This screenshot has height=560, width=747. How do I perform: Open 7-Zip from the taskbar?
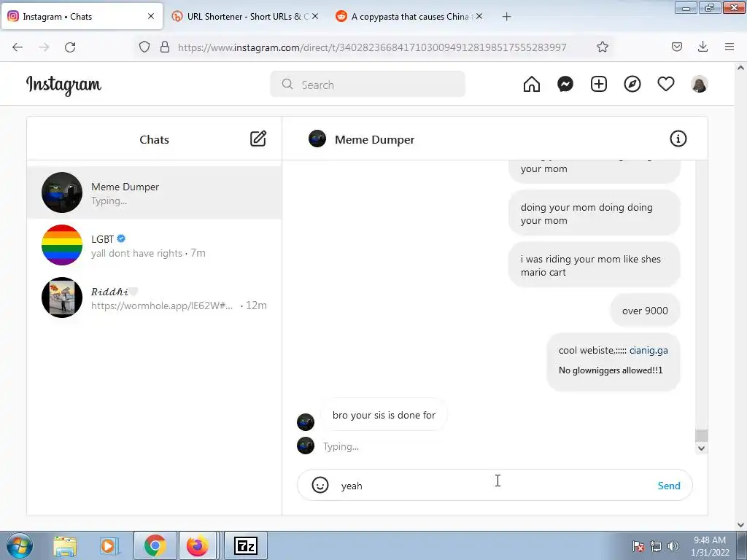tap(246, 545)
